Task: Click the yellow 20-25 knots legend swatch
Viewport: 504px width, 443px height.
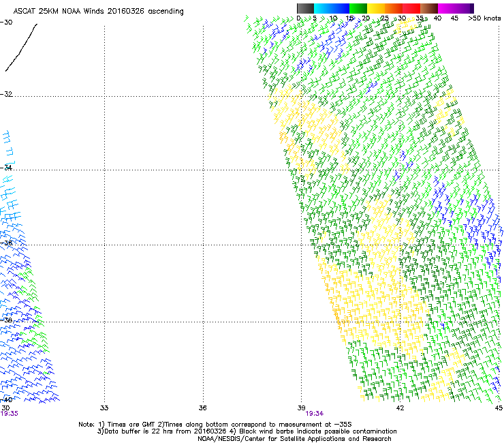Action: coord(376,8)
